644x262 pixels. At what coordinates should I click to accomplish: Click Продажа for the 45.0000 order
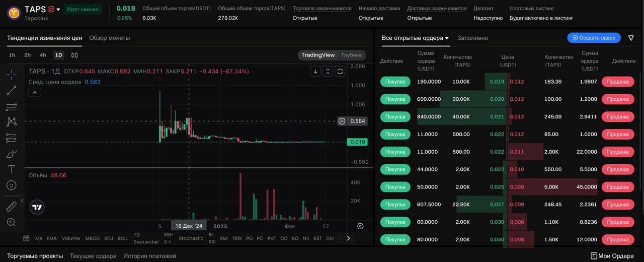click(x=618, y=187)
